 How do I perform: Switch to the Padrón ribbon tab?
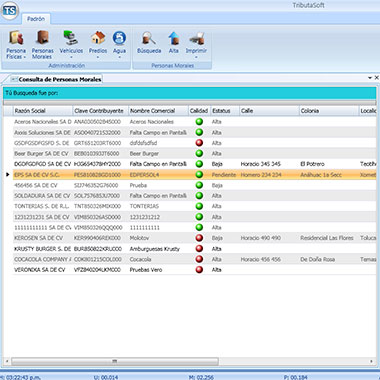pos(36,19)
